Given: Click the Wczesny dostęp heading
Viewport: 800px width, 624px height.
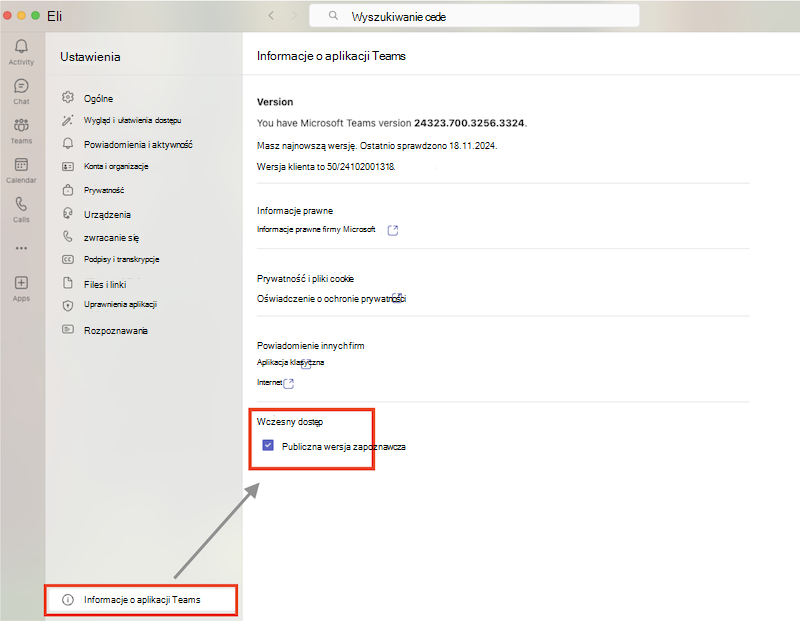Looking at the screenshot, I should point(290,422).
